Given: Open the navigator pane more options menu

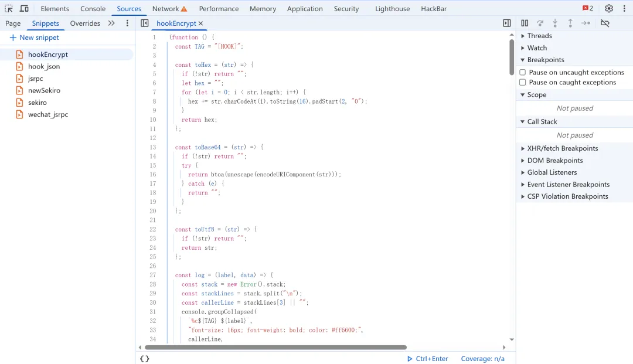Looking at the screenshot, I should click(x=127, y=23).
